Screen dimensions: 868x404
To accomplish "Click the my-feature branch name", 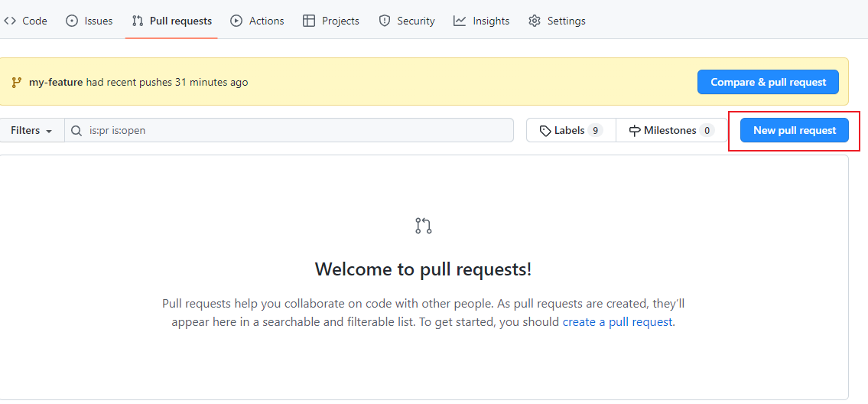I will click(56, 82).
